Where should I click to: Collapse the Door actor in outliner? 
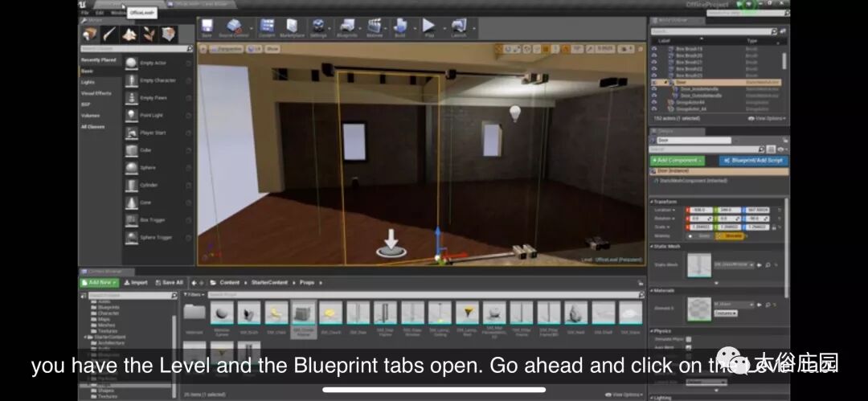pos(666,83)
